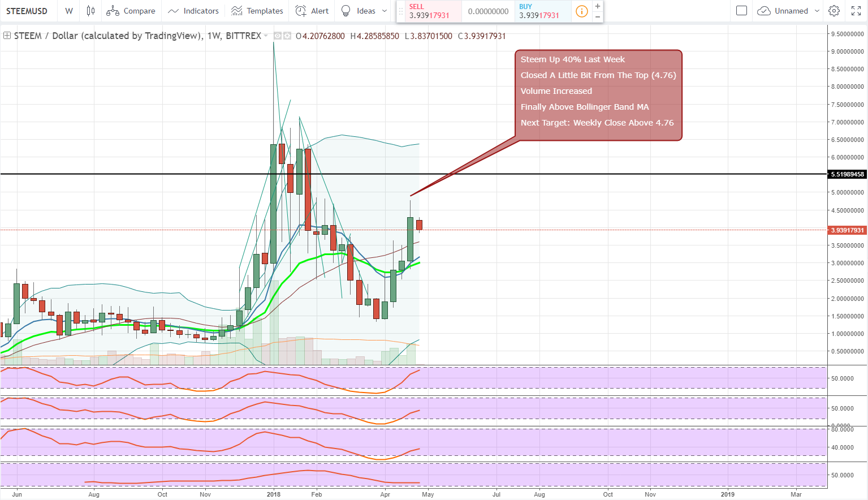Open the indicator Templates menu
The width and height of the screenshot is (868, 500).
(x=257, y=11)
